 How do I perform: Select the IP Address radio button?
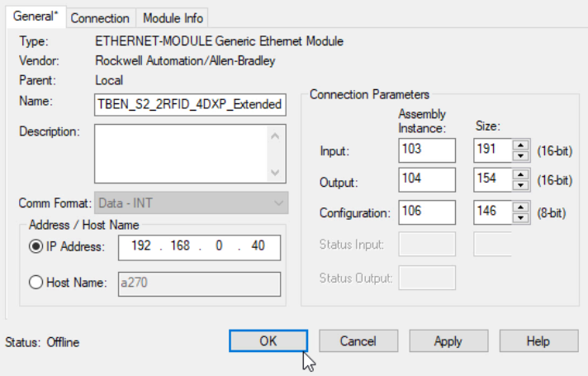pyautogui.click(x=36, y=247)
